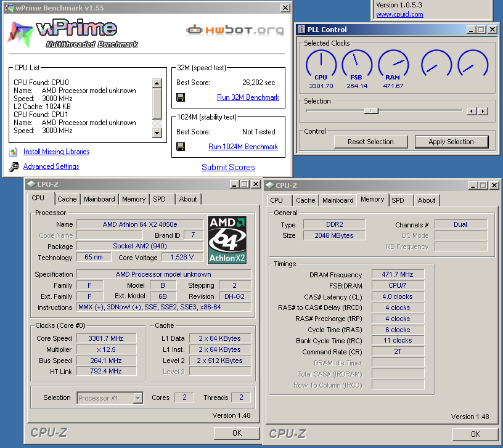The height and width of the screenshot is (448, 503).
Task: Click the PLL Selection slider thumb
Action: tap(372, 111)
